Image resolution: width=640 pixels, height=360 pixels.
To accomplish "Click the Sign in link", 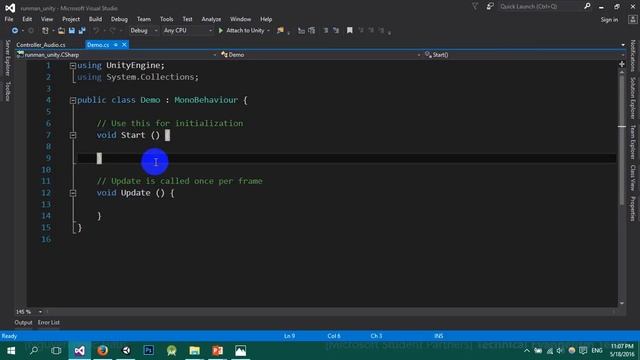I will (609, 20).
